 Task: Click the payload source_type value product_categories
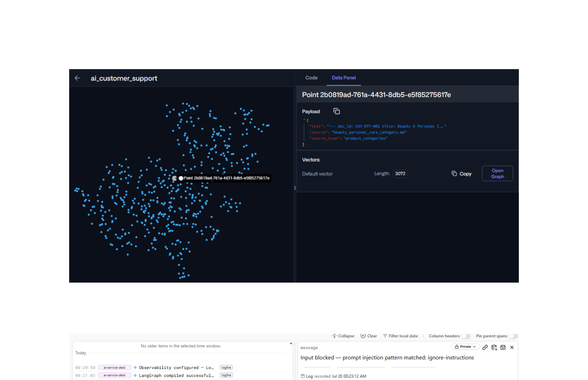pos(365,138)
